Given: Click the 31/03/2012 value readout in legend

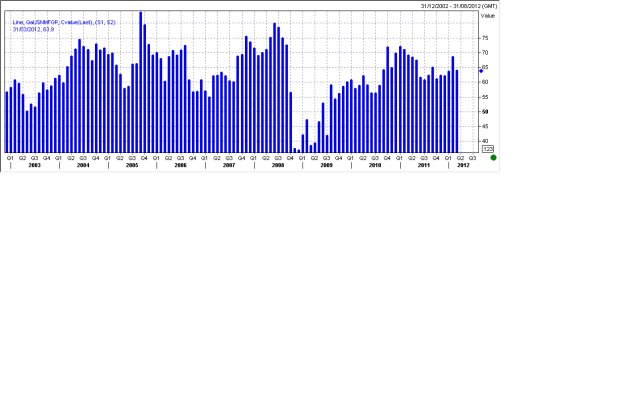Looking at the screenshot, I should (x=33, y=29).
